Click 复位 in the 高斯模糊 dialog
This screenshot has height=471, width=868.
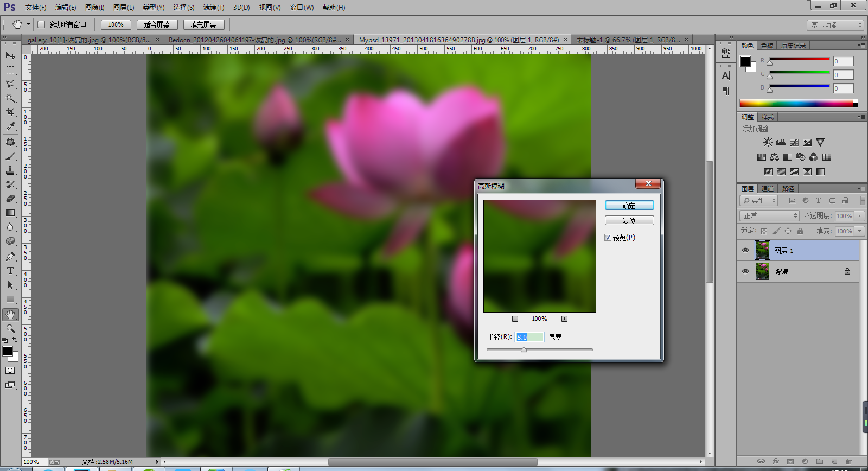(x=629, y=221)
